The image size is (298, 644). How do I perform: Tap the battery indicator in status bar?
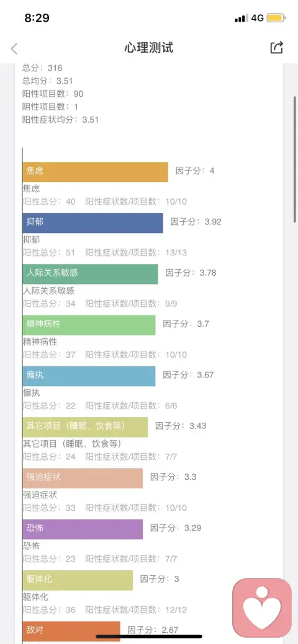tap(276, 18)
